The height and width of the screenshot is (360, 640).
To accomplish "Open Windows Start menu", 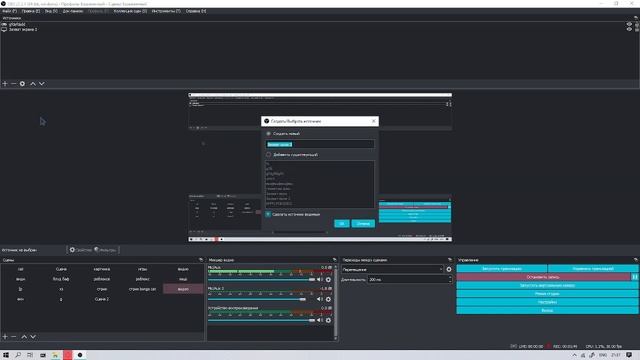I will pos(6,355).
